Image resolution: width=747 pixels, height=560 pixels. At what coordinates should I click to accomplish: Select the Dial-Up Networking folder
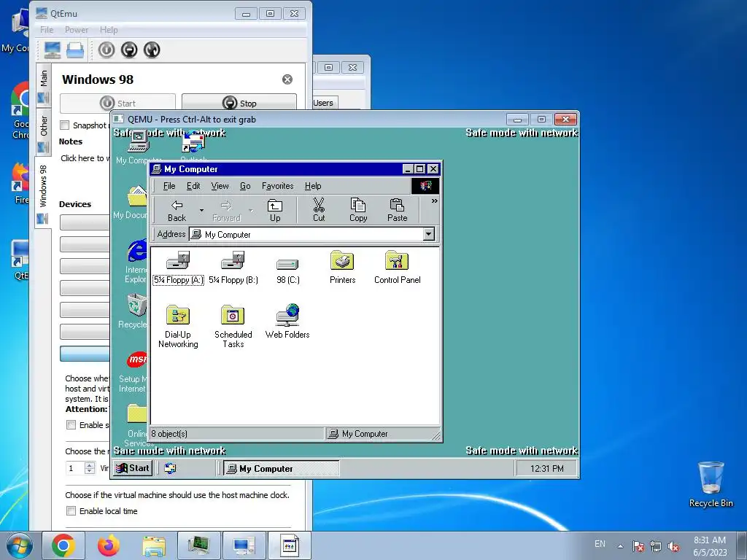pyautogui.click(x=178, y=327)
